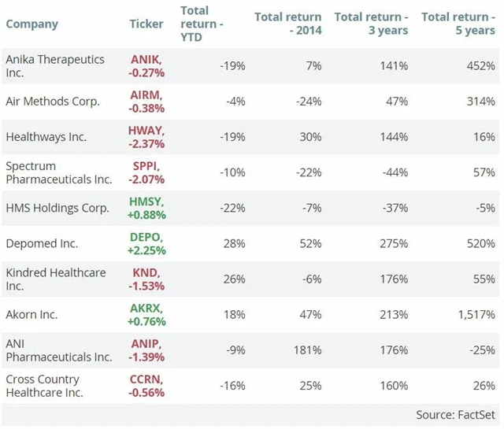Click the ANIP ticker link

(x=146, y=343)
